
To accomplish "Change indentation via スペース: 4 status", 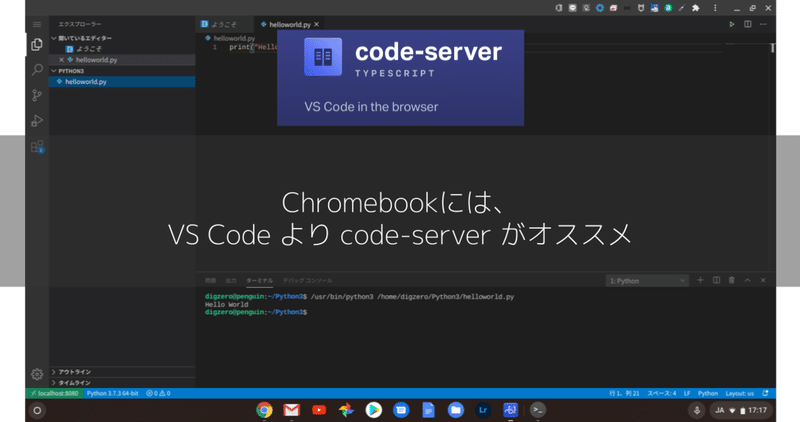I will pyautogui.click(x=662, y=393).
